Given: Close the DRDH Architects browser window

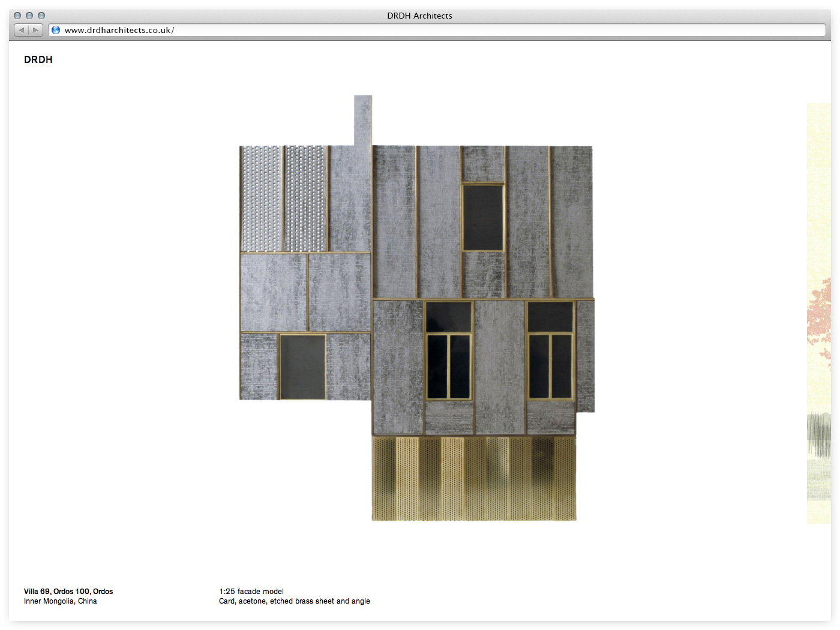Looking at the screenshot, I should [x=17, y=16].
